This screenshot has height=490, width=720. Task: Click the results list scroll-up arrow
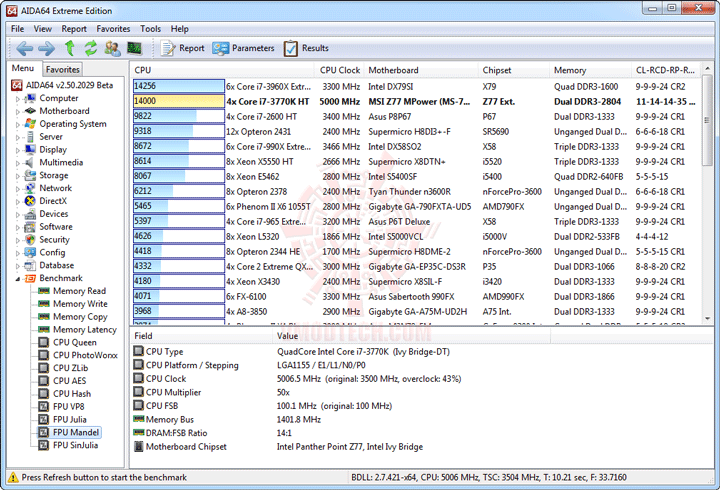tap(708, 68)
